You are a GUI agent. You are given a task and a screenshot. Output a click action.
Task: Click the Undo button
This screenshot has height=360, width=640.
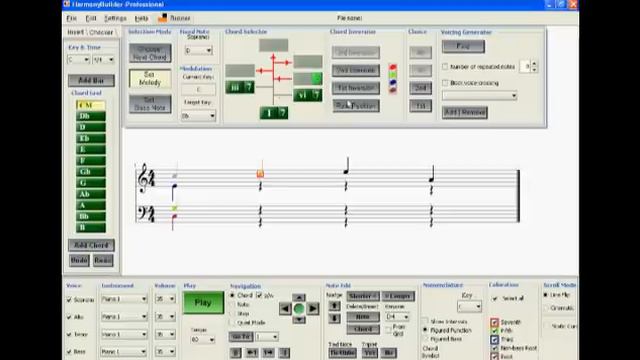point(79,260)
